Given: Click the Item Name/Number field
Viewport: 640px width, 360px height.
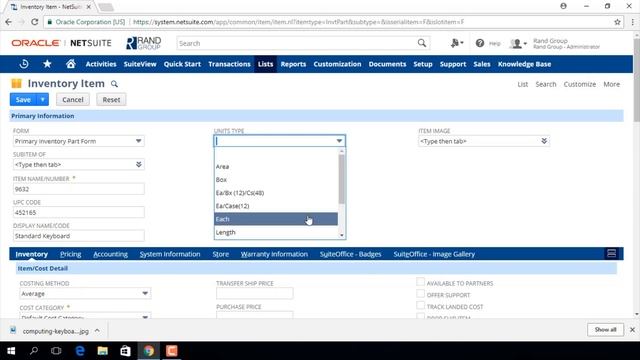Looking at the screenshot, I should pos(78,189).
